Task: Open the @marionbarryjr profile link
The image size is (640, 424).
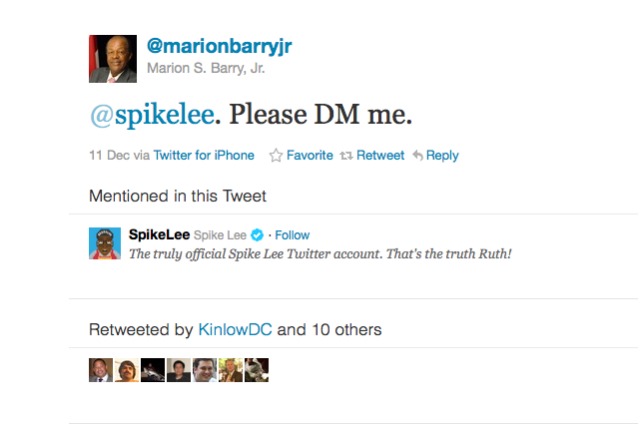Action: (x=219, y=47)
